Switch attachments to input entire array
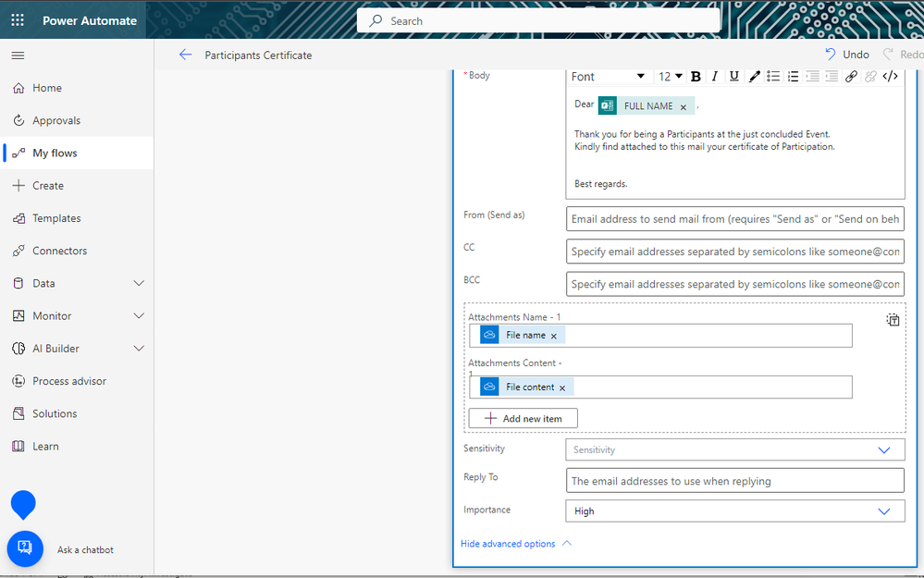This screenshot has width=924, height=578. click(893, 320)
